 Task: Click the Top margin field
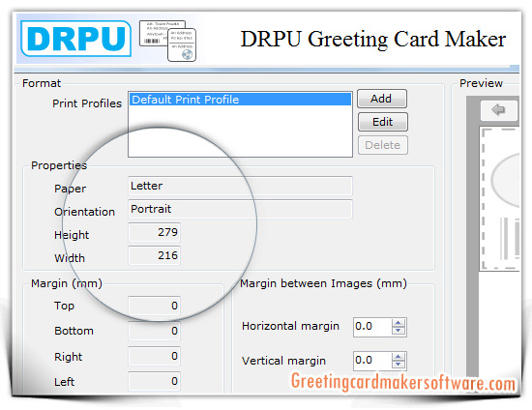pos(155,306)
